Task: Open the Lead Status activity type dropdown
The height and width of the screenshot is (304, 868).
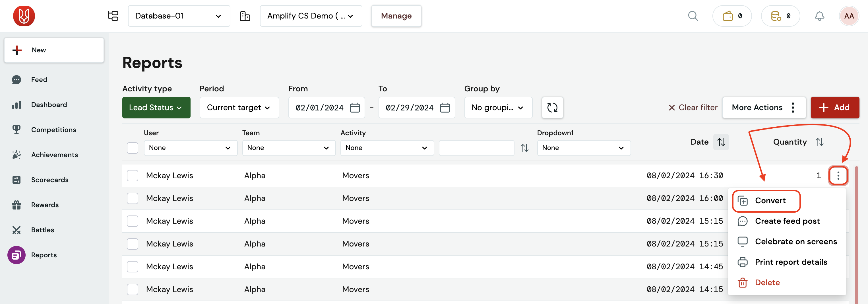Action: (156, 108)
